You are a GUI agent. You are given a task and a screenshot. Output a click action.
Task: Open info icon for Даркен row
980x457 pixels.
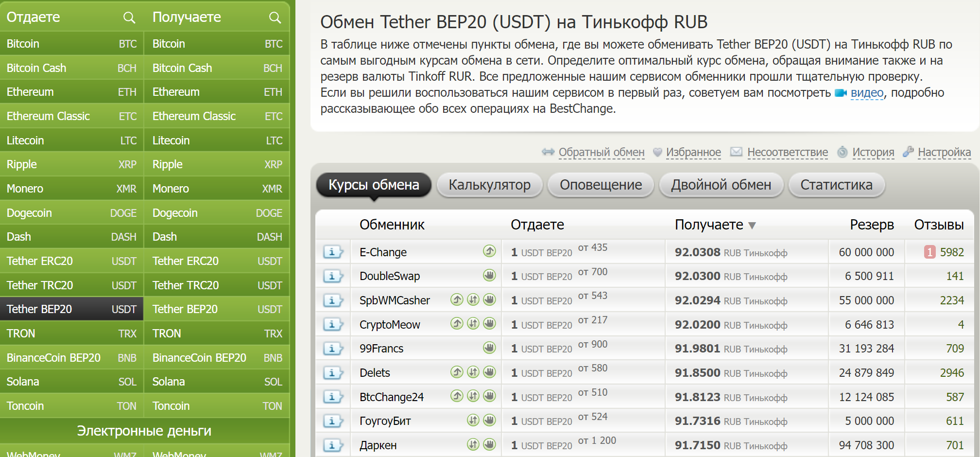[x=333, y=445]
